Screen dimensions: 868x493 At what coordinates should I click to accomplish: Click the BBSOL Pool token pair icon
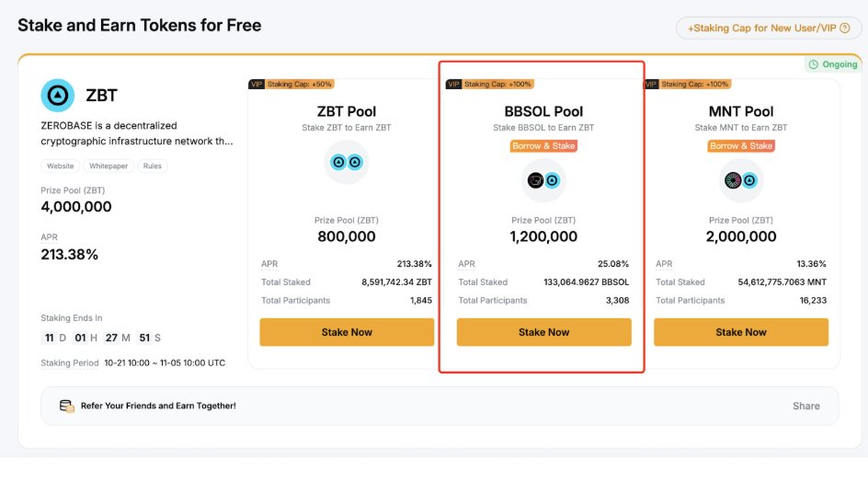(543, 180)
